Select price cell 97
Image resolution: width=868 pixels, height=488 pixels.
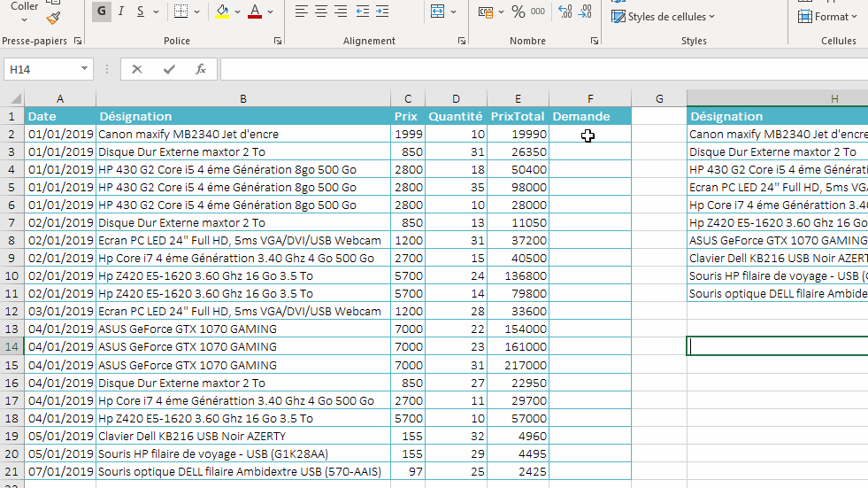(408, 471)
